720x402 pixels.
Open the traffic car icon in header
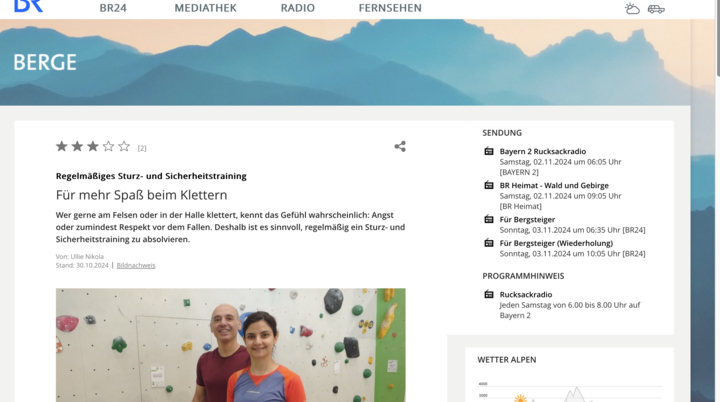coord(656,9)
